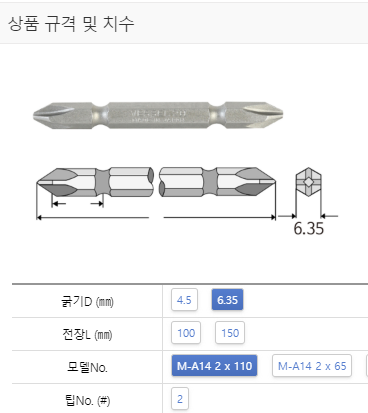Click the short tip-length dimension arrows
This screenshot has height=413, width=368.
[78, 203]
